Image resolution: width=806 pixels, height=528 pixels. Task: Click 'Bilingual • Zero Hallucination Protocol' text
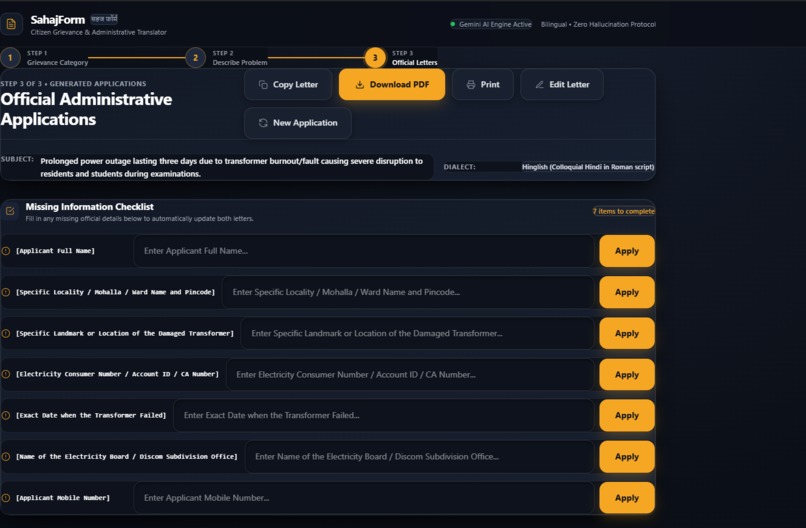tap(598, 24)
